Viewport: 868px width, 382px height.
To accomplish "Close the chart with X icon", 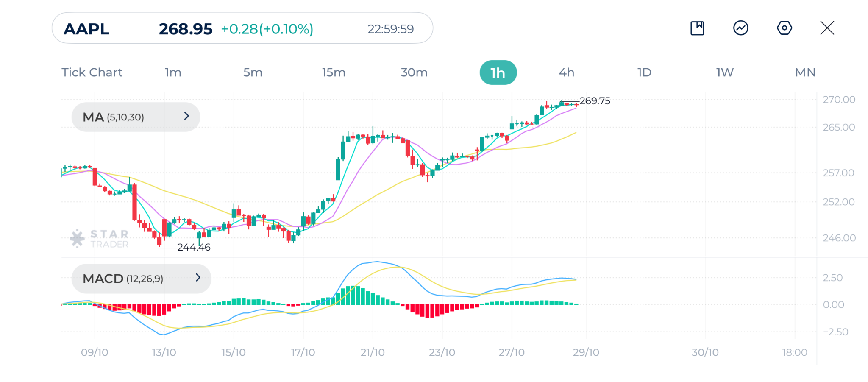I will coord(827,28).
